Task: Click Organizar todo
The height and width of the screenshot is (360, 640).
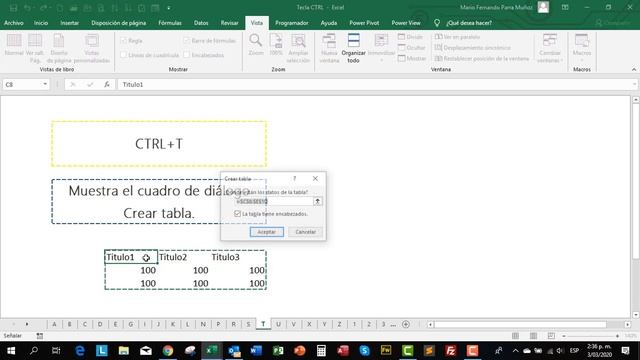Action: click(x=353, y=48)
